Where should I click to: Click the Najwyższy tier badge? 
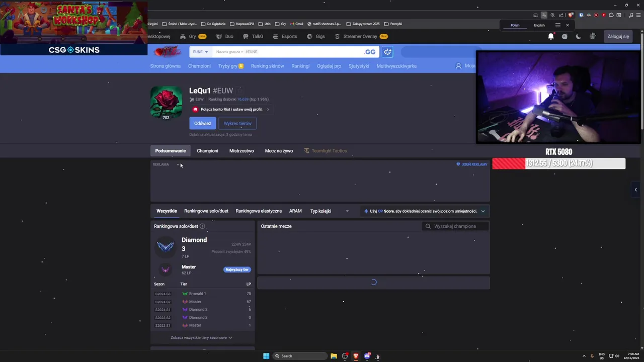237,269
